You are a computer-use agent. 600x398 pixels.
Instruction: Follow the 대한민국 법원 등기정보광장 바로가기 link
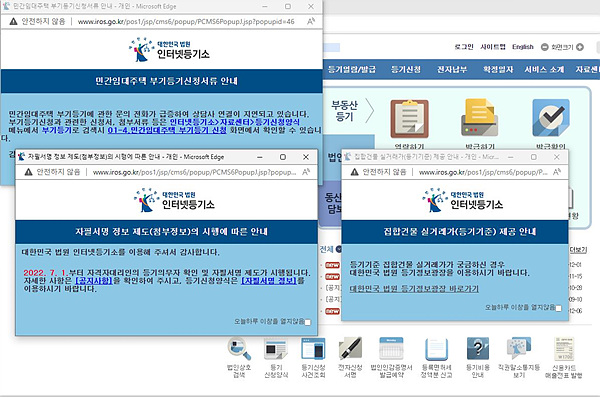[414, 289]
